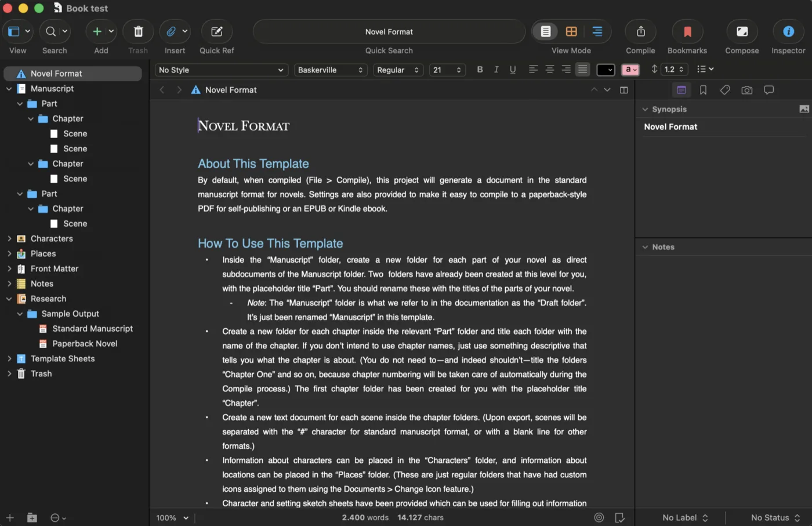Click the green Add plus button

coord(97,31)
